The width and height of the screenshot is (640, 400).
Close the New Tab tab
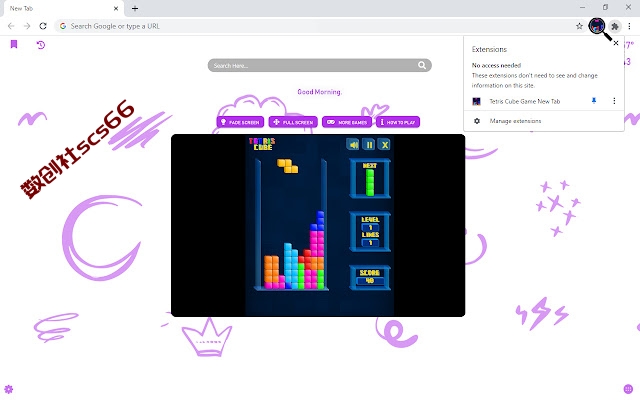click(116, 8)
